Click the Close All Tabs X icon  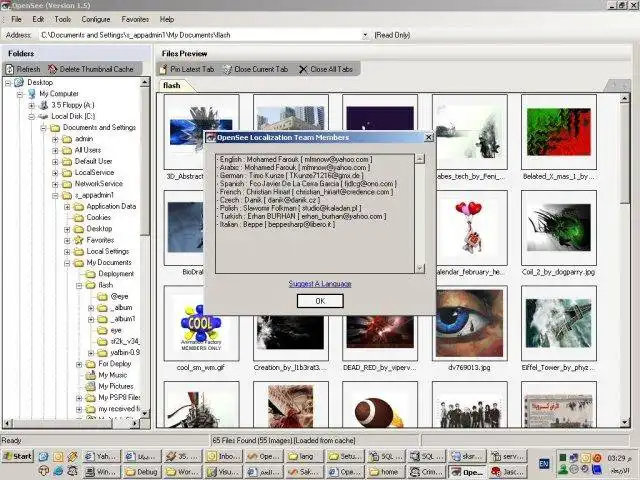pos(303,69)
